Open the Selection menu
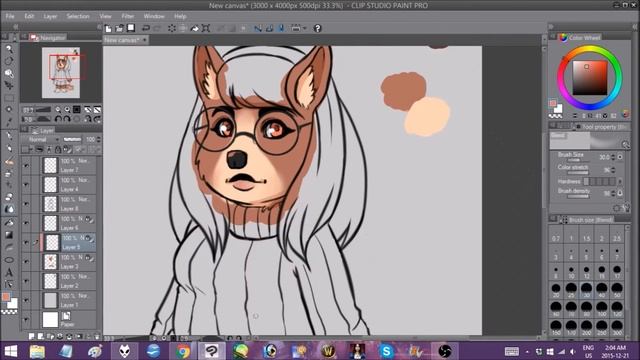 point(78,16)
